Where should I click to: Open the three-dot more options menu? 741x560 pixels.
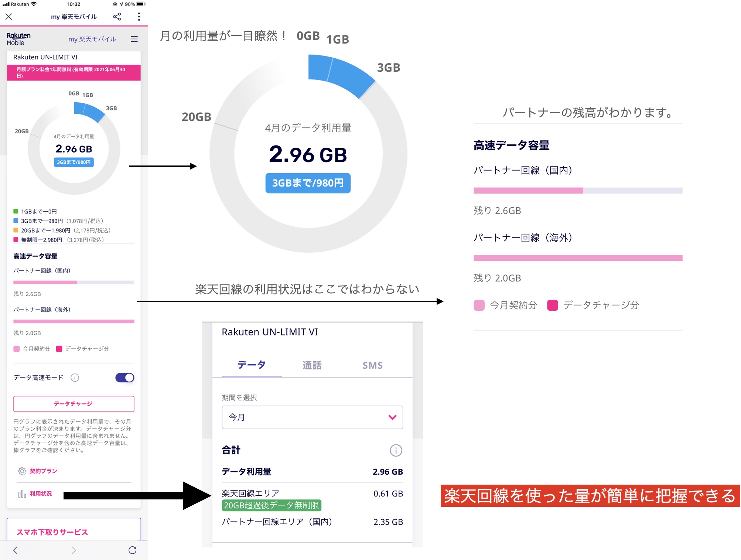[x=139, y=17]
